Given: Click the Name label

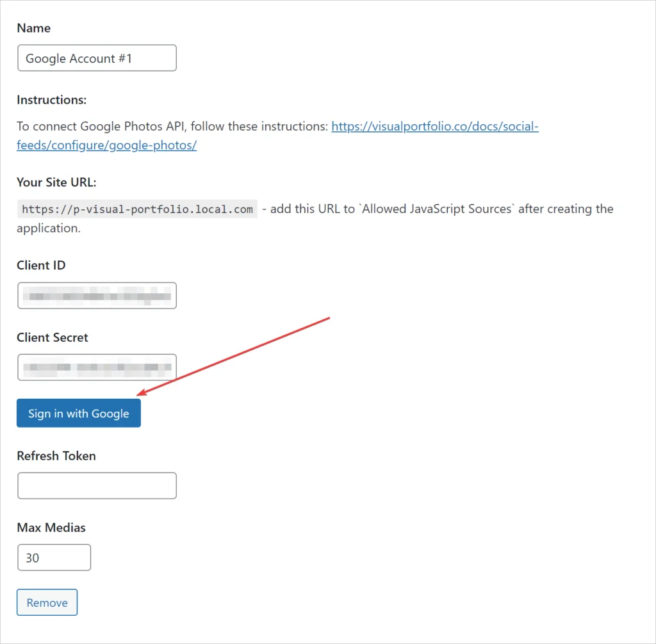Looking at the screenshot, I should click(33, 28).
